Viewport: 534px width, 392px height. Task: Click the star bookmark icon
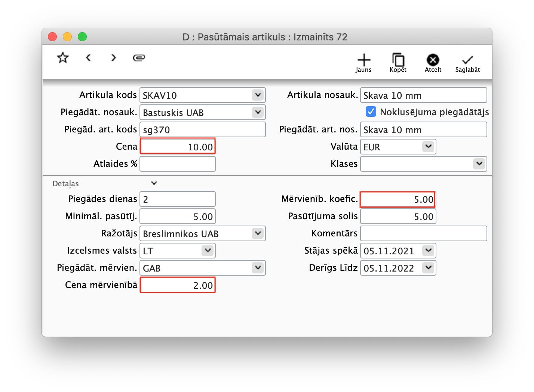62,57
